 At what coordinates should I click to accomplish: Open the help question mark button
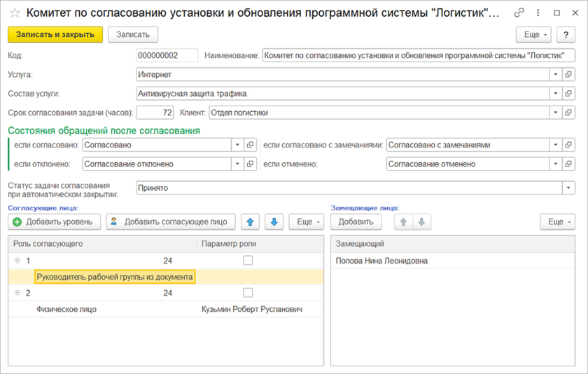click(x=566, y=34)
